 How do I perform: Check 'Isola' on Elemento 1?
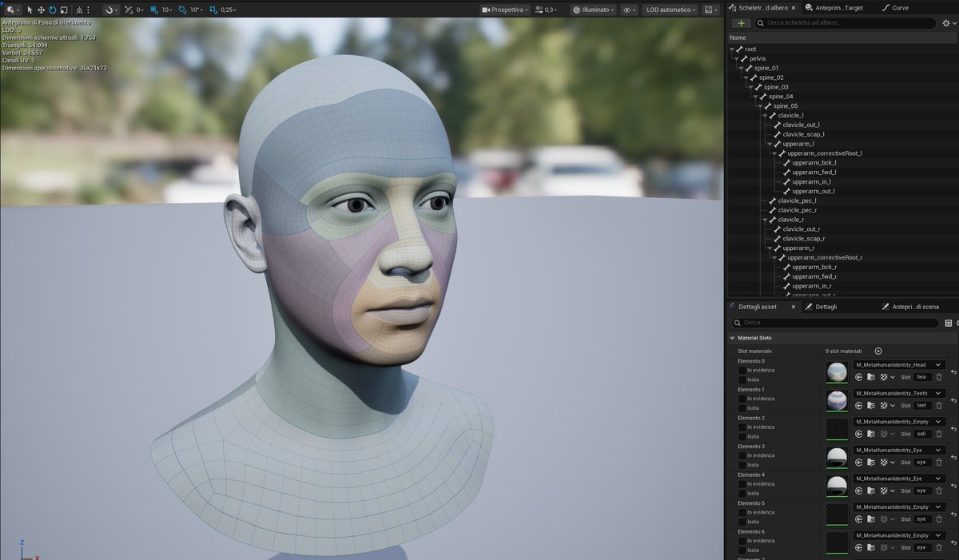click(744, 407)
